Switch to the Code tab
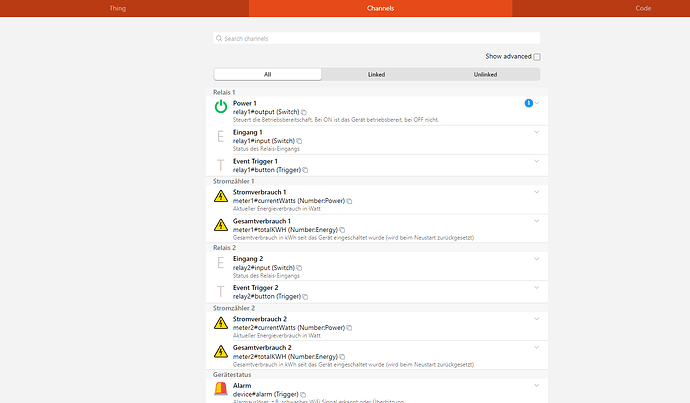The width and height of the screenshot is (690, 403). (643, 8)
